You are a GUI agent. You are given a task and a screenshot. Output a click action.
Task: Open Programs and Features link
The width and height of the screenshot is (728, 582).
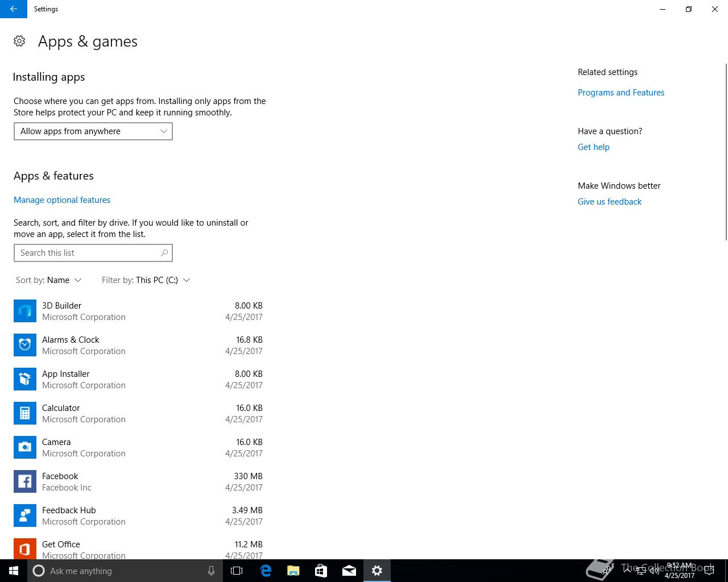[621, 93]
